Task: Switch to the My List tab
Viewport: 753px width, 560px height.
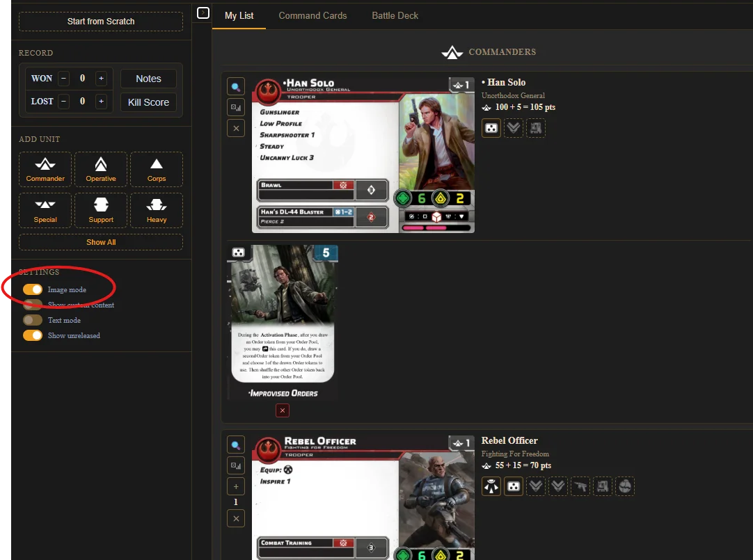Action: coord(239,15)
